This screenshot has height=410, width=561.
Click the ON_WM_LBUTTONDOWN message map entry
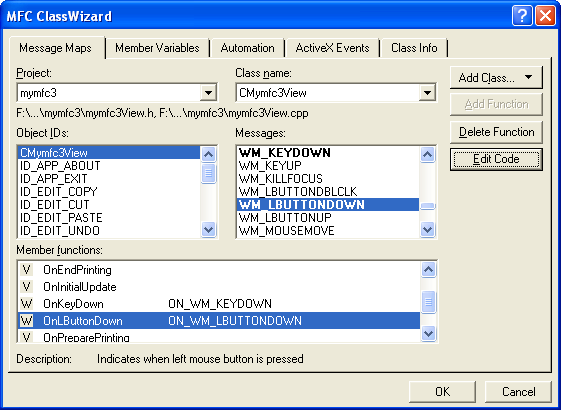[235, 321]
